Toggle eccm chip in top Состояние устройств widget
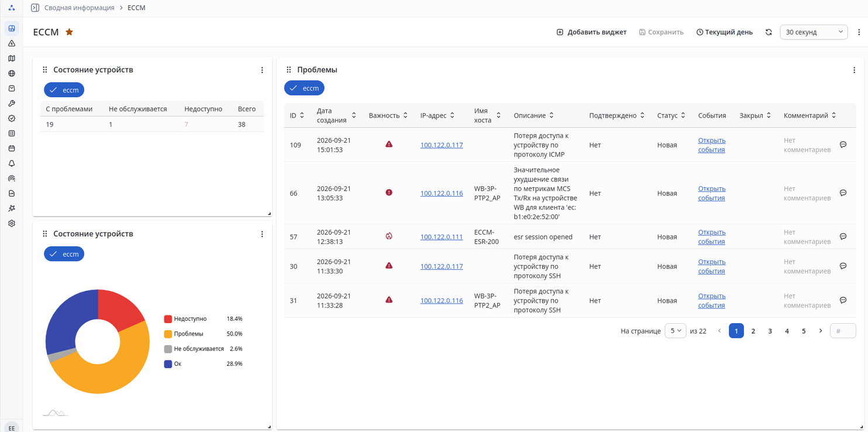 coord(64,90)
